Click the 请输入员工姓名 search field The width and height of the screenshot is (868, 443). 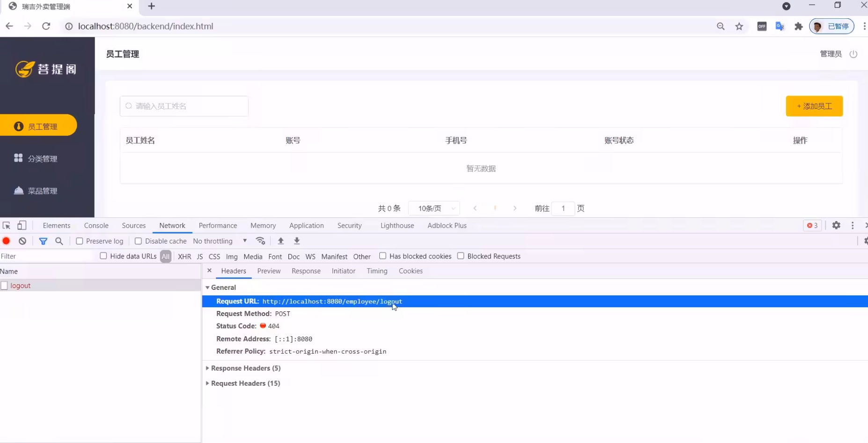tap(184, 106)
